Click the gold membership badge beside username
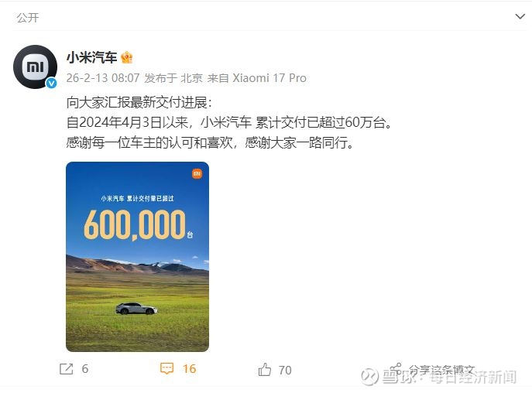 [126, 57]
